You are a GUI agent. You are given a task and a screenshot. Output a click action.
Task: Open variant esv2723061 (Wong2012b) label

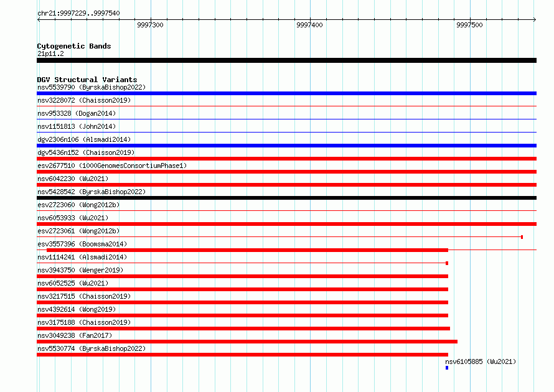tap(78, 231)
